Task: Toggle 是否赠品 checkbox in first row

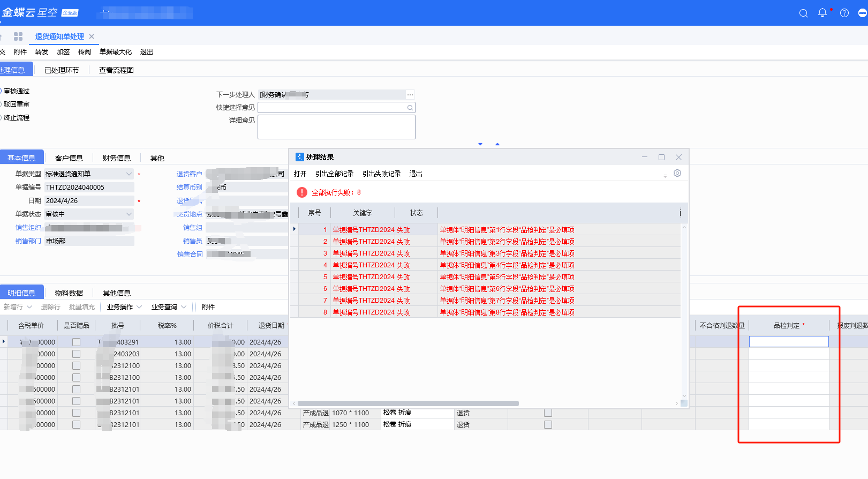Action: click(76, 342)
